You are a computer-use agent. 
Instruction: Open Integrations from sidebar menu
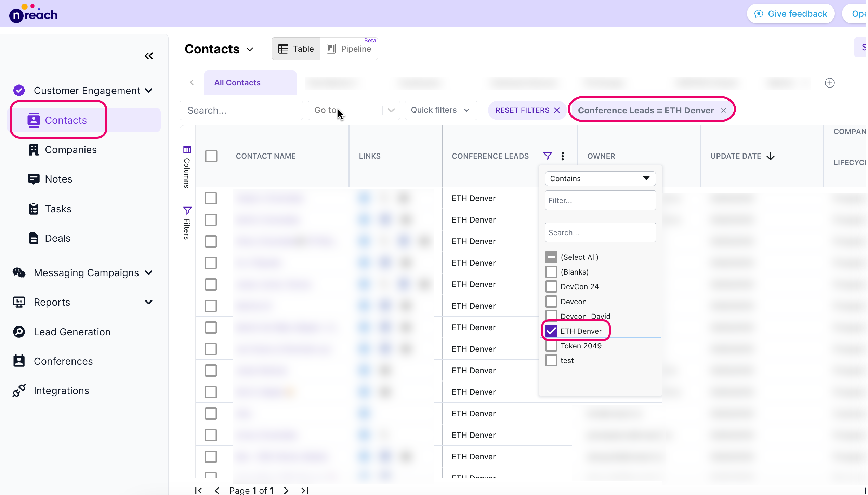pyautogui.click(x=61, y=391)
